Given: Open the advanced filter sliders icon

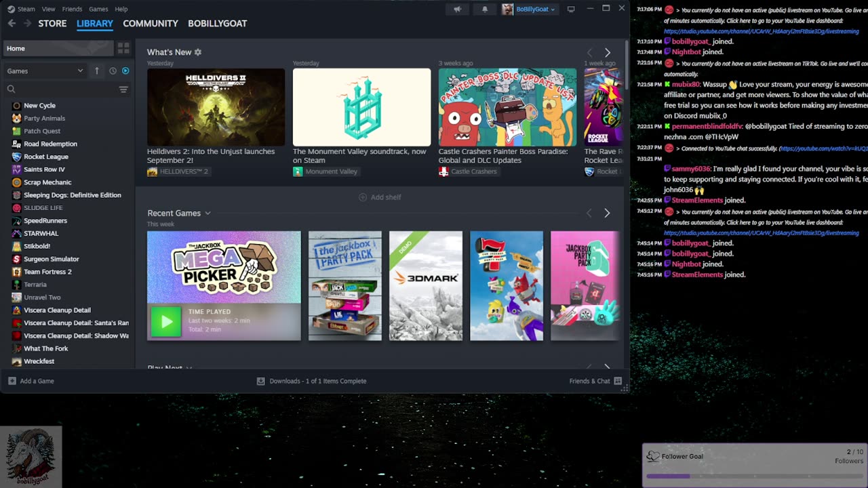Looking at the screenshot, I should 123,89.
